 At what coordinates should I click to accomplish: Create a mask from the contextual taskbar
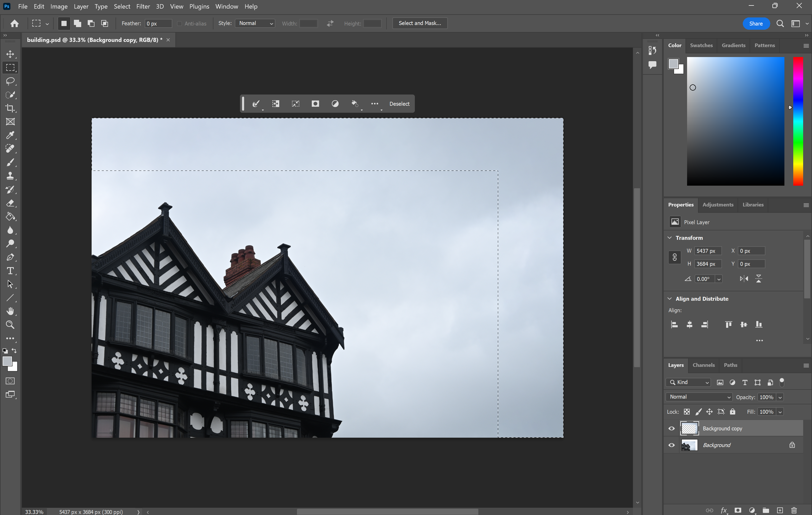(x=315, y=104)
